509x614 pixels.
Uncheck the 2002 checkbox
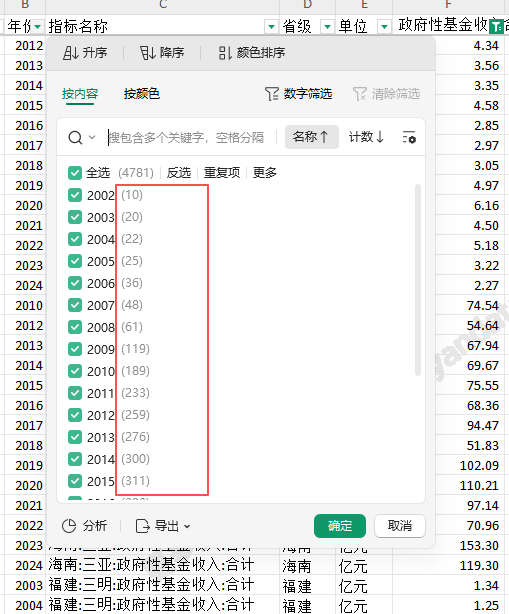click(x=74, y=195)
